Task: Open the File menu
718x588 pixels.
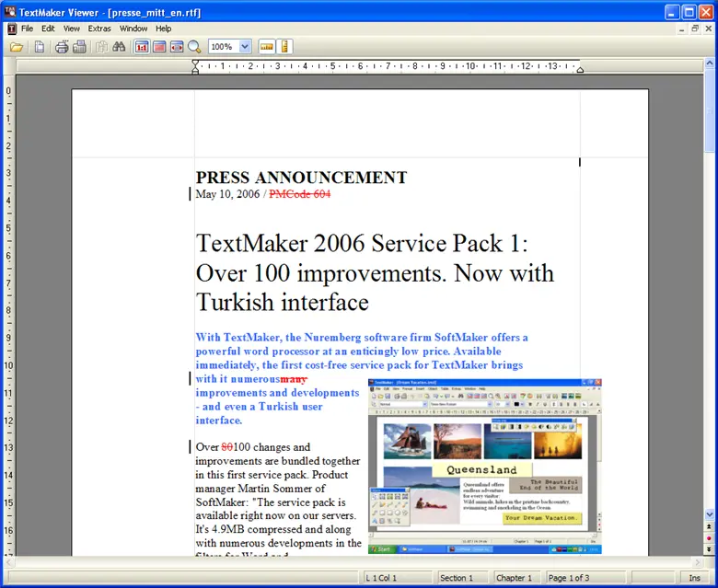Action: pos(27,29)
